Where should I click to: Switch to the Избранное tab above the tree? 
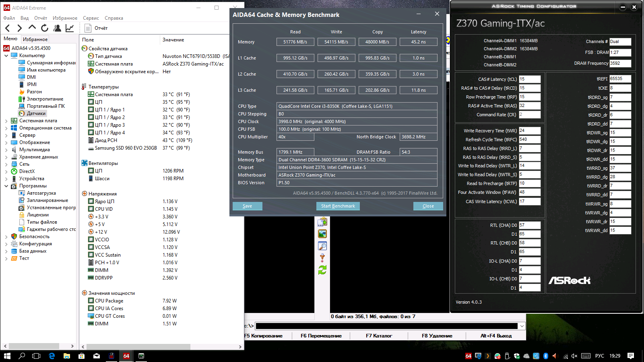pos(35,39)
